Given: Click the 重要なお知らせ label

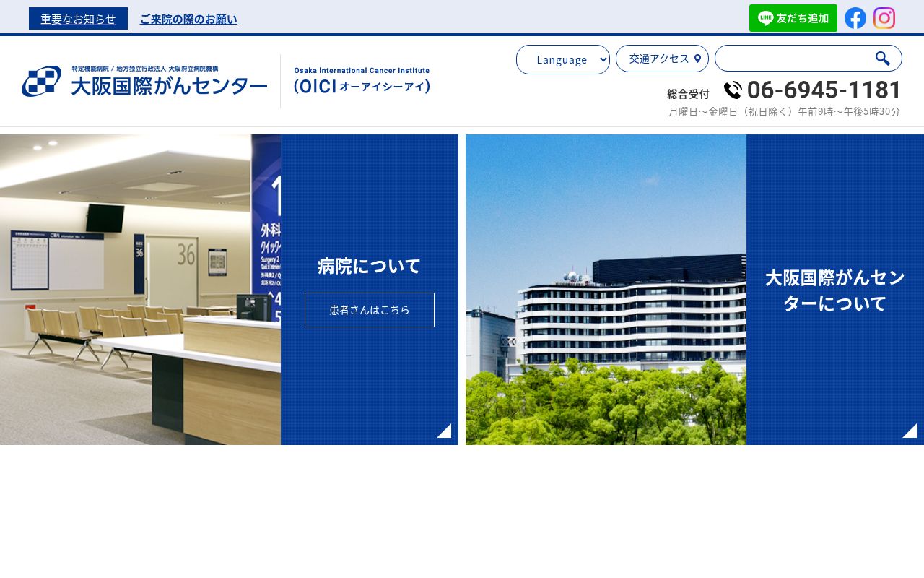Looking at the screenshot, I should [78, 19].
